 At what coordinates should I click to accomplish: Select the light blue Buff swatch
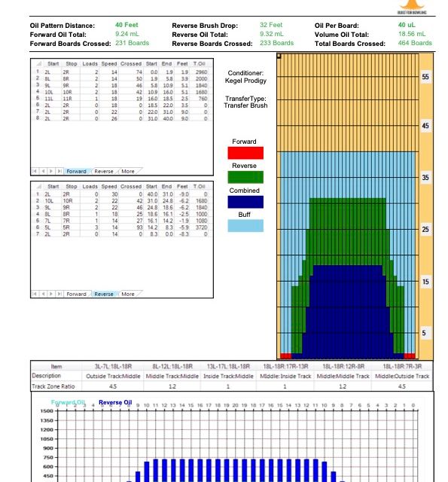tap(245, 226)
